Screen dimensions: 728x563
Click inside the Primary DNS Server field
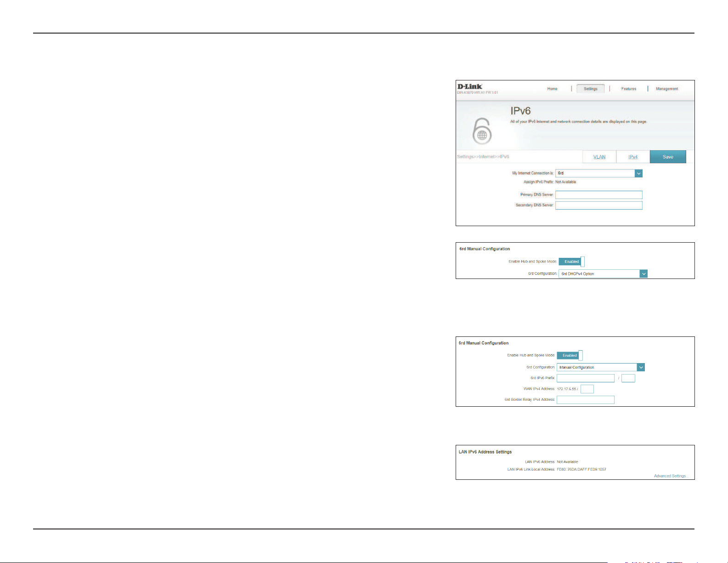(599, 195)
